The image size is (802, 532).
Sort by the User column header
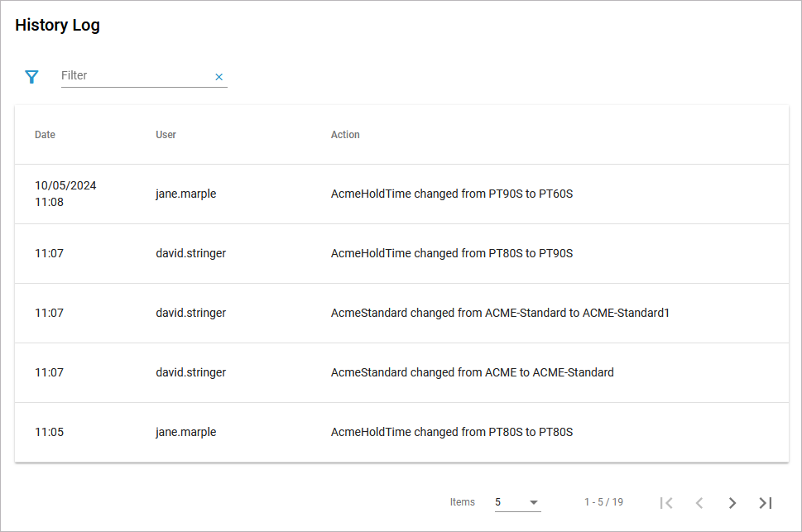click(166, 135)
